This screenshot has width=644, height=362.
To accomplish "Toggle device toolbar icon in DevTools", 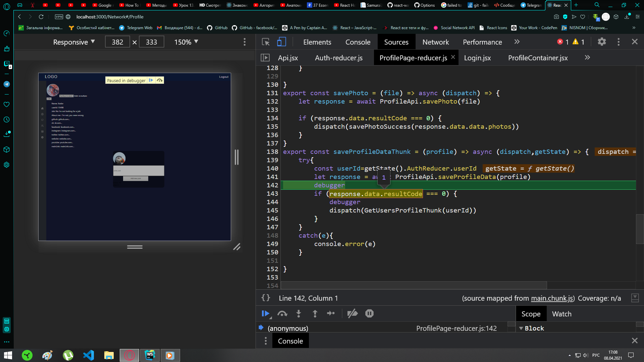I will coord(281,42).
